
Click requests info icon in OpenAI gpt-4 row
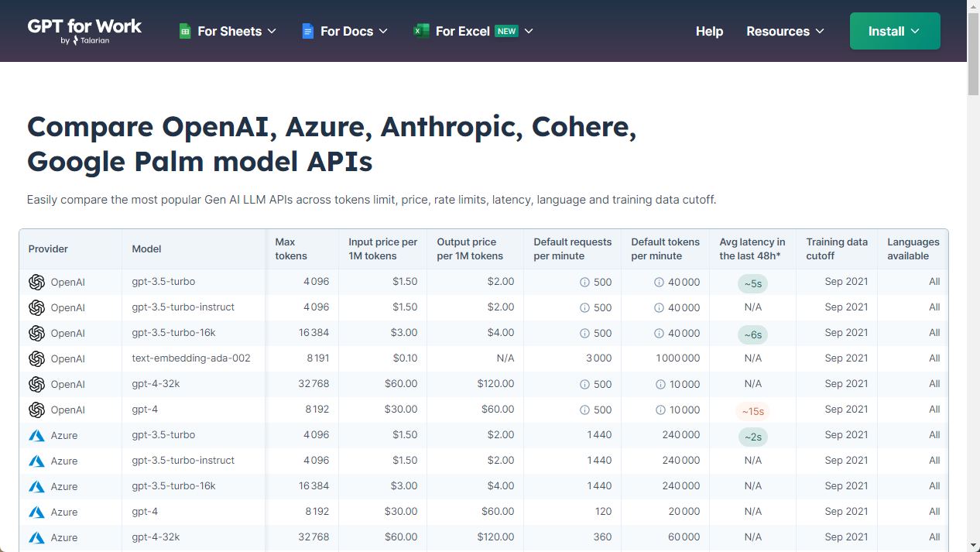pos(584,410)
